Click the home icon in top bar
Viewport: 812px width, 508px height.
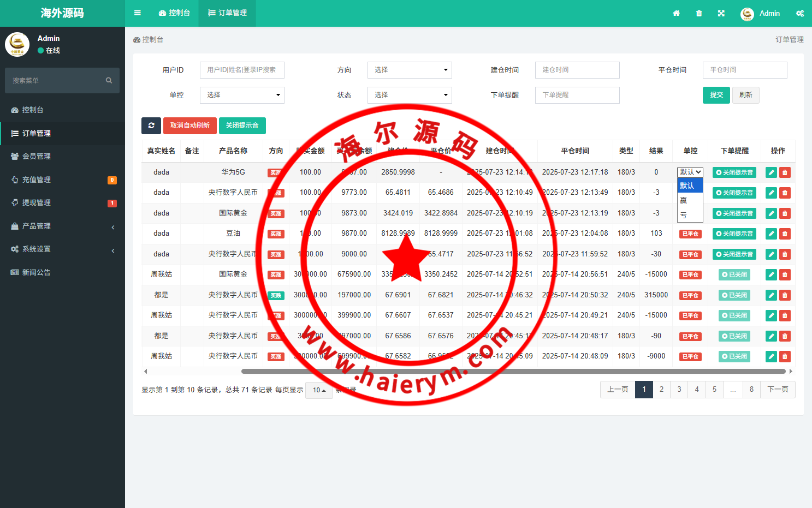[676, 13]
